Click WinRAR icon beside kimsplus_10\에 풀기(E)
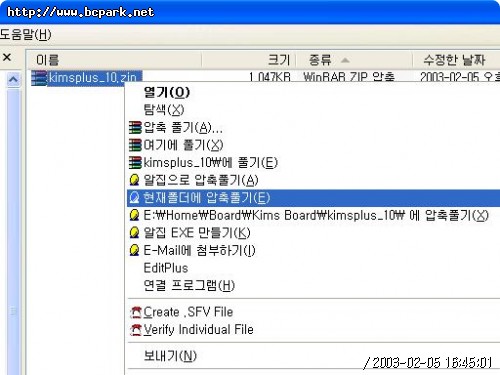Screen dimensions: 500x375 coord(135,163)
